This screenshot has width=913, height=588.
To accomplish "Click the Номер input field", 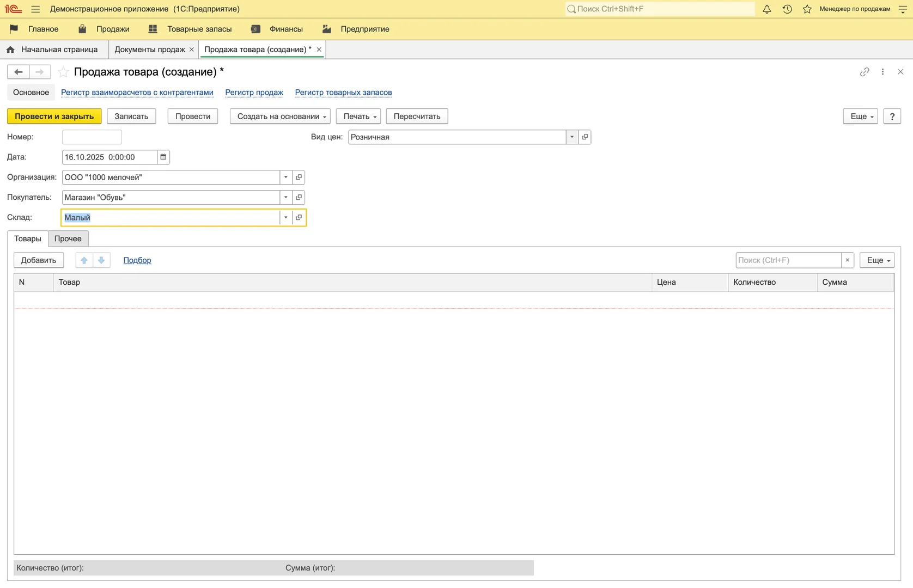I will point(92,137).
